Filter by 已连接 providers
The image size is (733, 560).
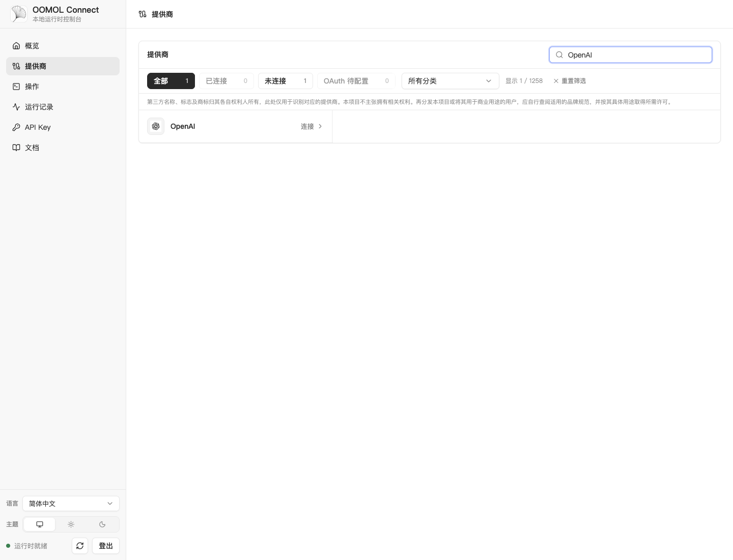227,81
